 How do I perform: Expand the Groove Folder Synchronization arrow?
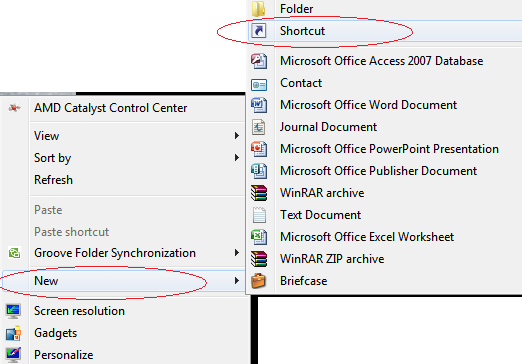236,253
